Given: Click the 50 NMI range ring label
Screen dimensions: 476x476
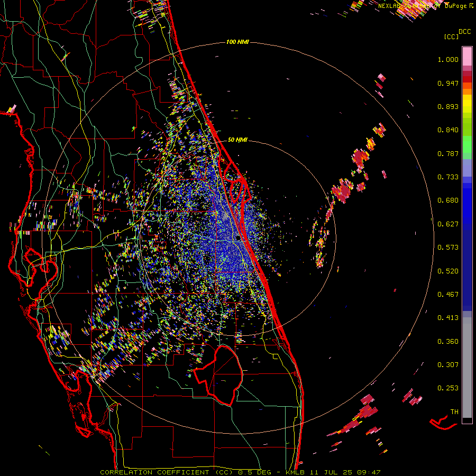Looking at the screenshot, I should [237, 140].
